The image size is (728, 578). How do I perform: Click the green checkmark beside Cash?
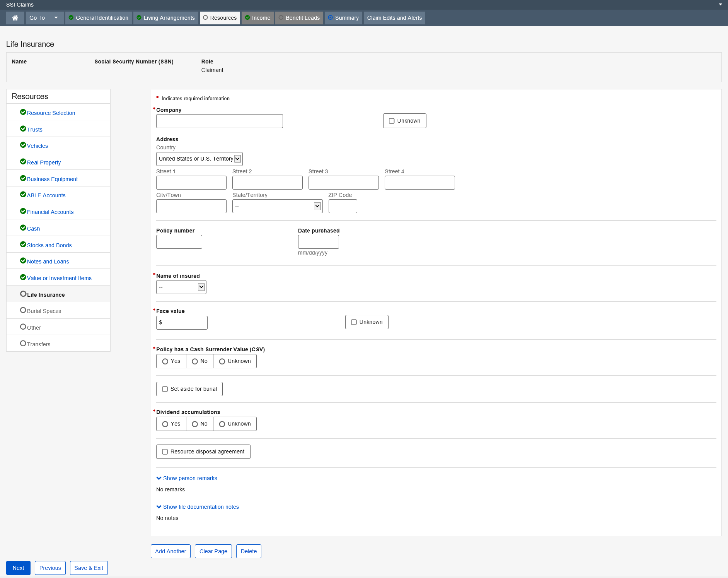click(x=23, y=228)
